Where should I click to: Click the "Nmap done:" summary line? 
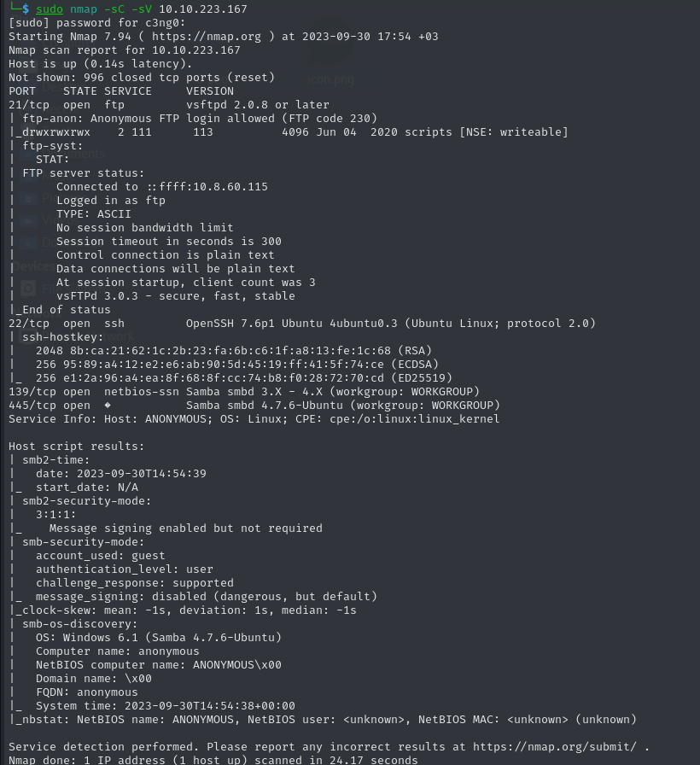point(213,760)
